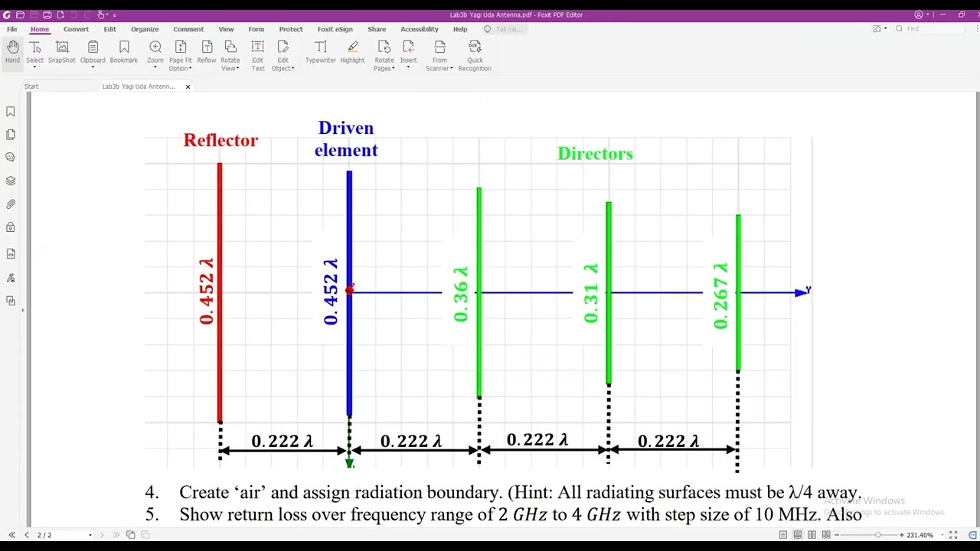Switch to the Protect ribbon tab

click(291, 29)
